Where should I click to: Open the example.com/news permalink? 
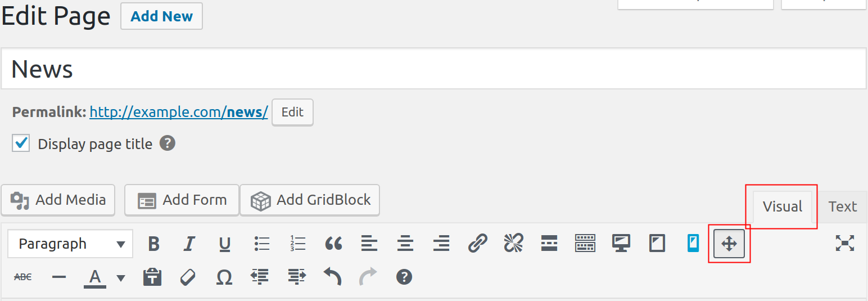click(178, 112)
